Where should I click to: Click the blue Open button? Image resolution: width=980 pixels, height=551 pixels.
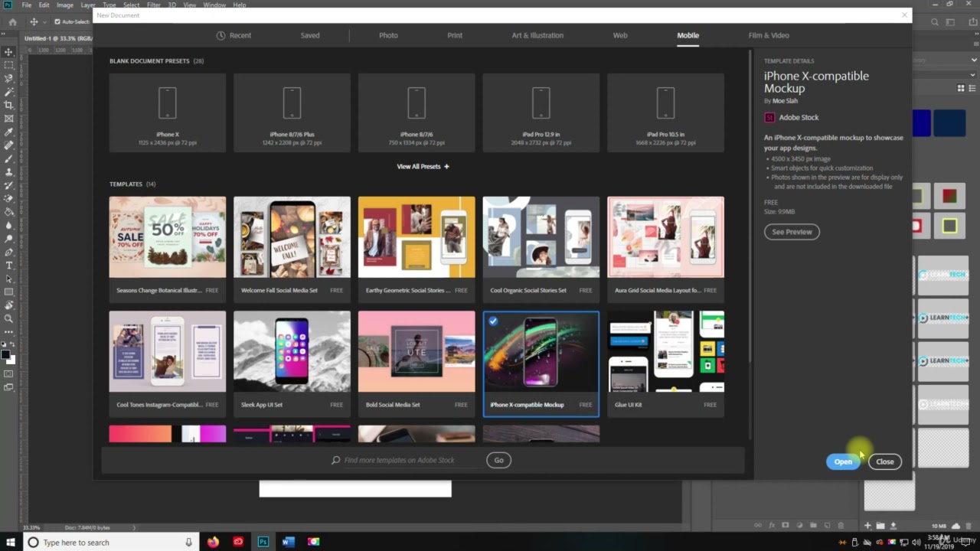coord(843,461)
